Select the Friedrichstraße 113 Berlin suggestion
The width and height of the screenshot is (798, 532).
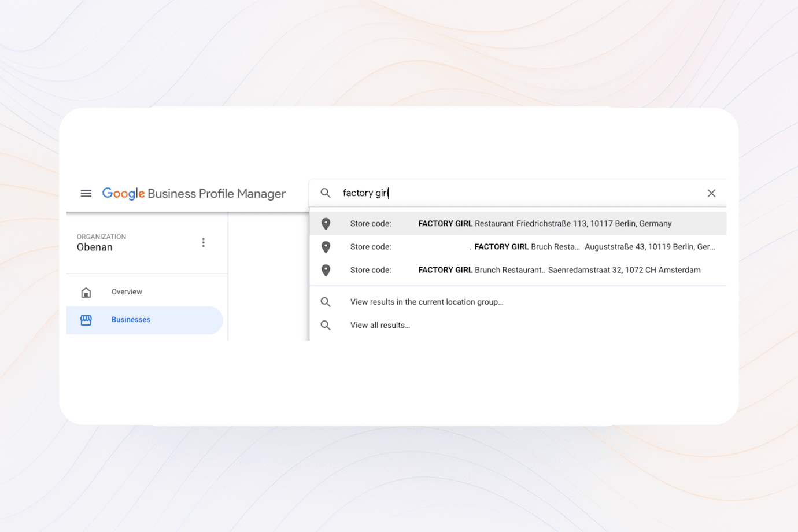point(544,224)
